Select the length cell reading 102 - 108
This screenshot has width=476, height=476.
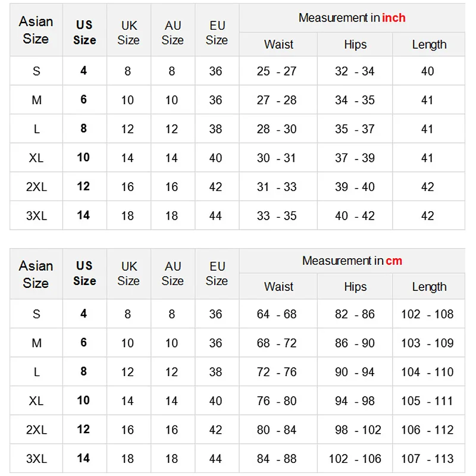tap(427, 314)
